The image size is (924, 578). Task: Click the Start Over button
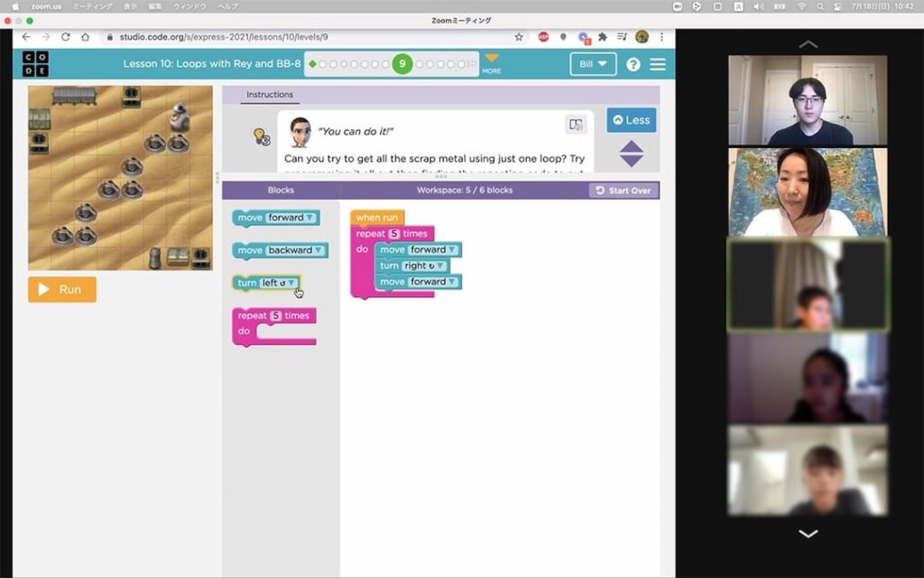click(624, 190)
